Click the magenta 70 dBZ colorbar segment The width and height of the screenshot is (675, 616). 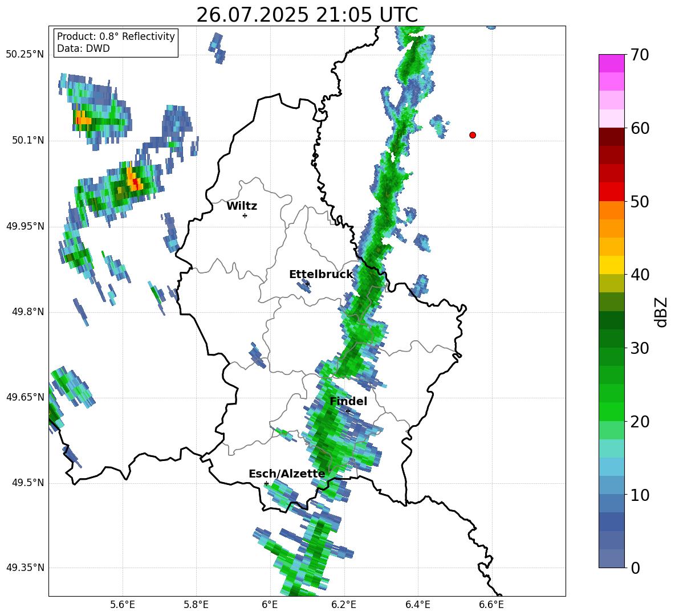(611, 63)
